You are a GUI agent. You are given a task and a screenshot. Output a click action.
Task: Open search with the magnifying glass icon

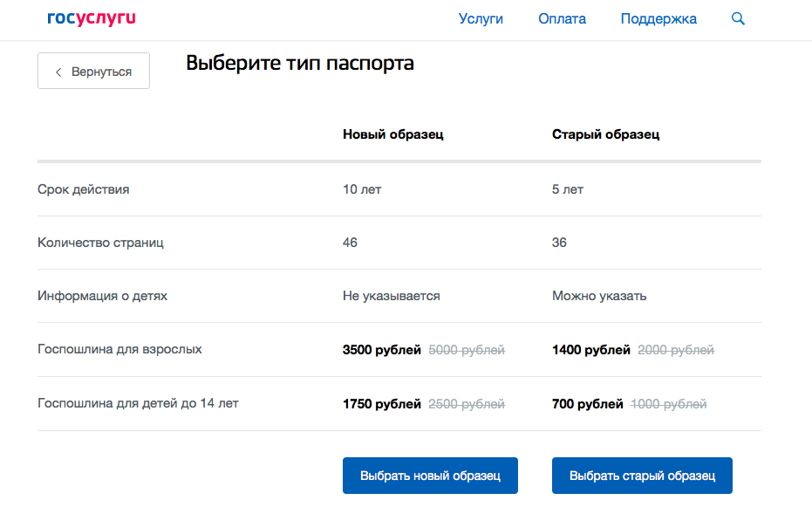point(738,18)
